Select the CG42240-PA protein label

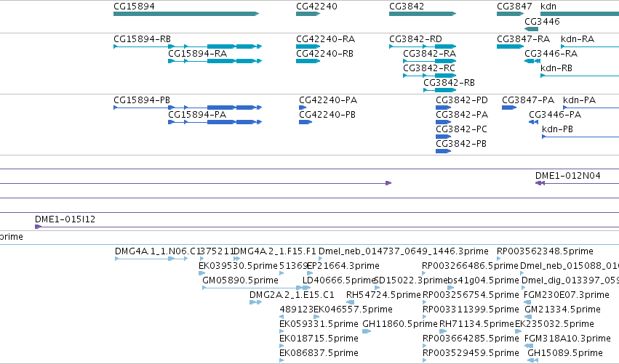click(x=328, y=100)
